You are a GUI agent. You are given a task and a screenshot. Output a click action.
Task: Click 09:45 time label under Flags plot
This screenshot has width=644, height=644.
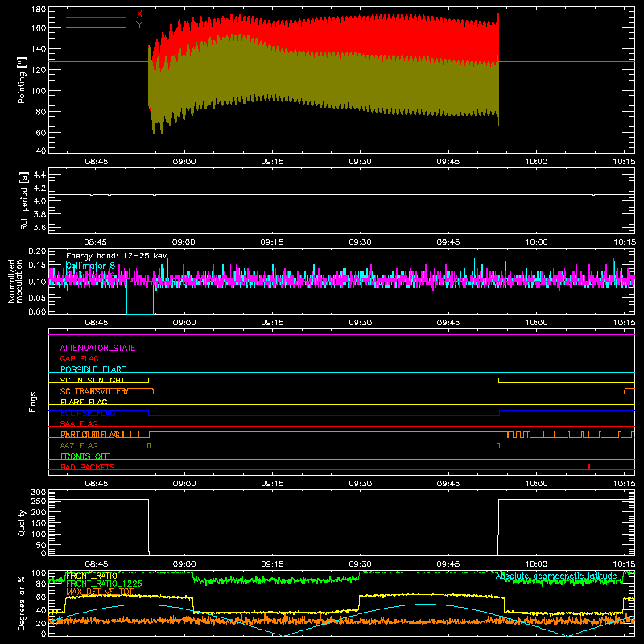(448, 484)
